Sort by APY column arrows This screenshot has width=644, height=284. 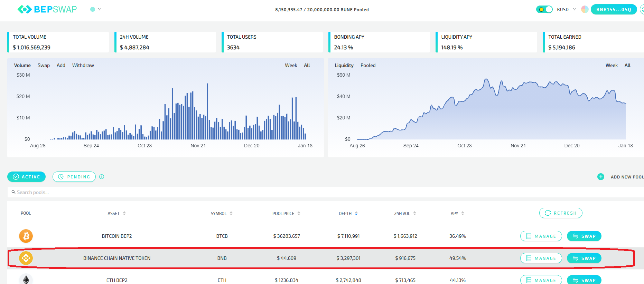click(x=463, y=213)
